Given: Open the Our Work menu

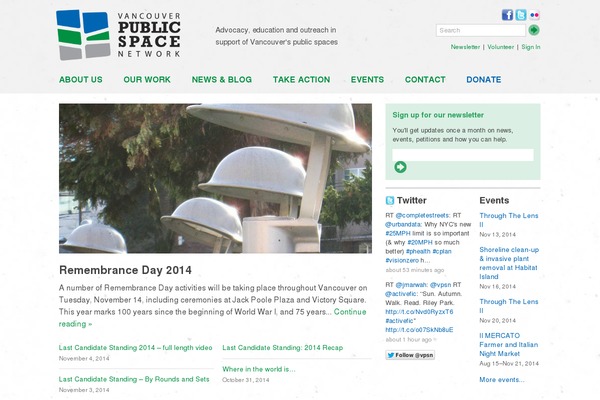Looking at the screenshot, I should [147, 80].
